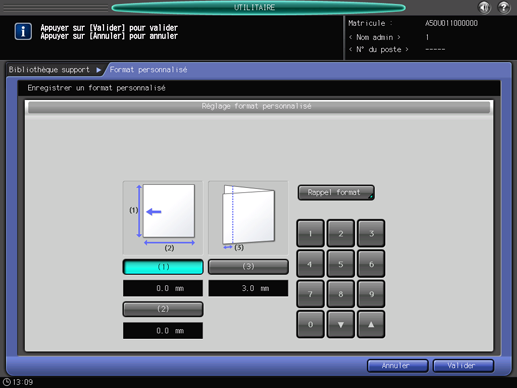Go back to Bibliothèque support breadcrumb
The width and height of the screenshot is (517, 388).
coord(49,70)
